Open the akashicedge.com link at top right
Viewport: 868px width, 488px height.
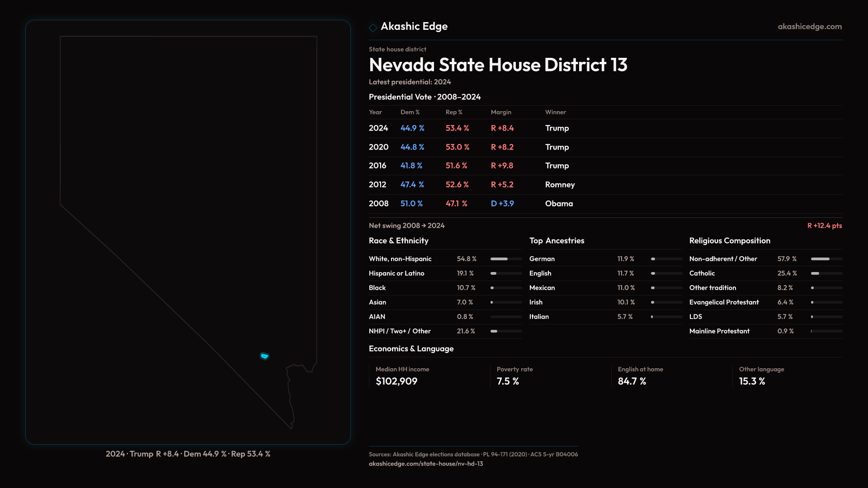pyautogui.click(x=809, y=27)
